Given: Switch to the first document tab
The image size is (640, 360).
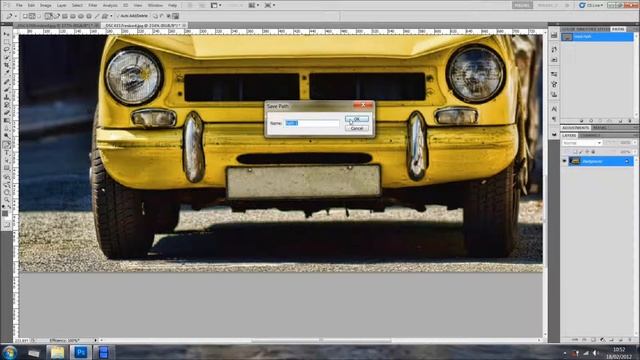Looking at the screenshot, I should click(56, 25).
